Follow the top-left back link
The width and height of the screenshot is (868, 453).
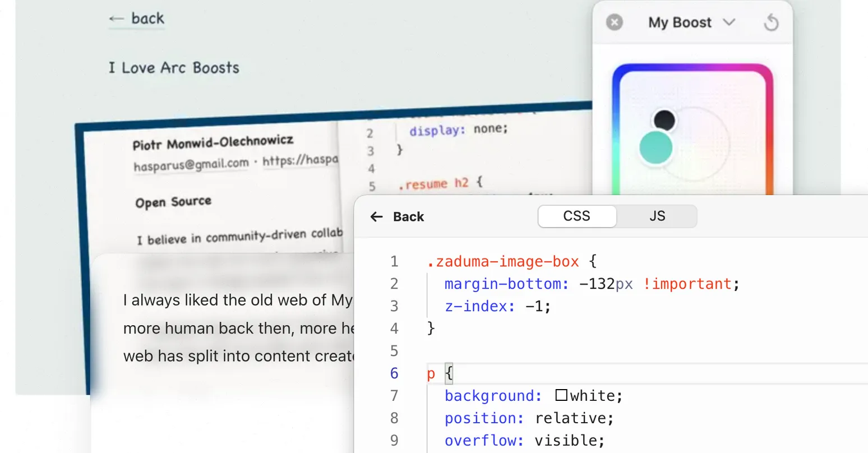tap(137, 19)
